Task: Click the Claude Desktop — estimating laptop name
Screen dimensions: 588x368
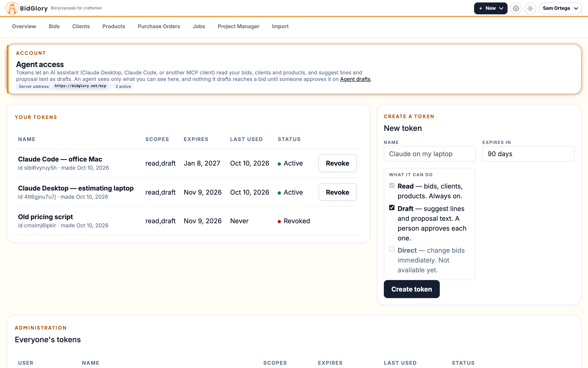Action: (x=76, y=188)
